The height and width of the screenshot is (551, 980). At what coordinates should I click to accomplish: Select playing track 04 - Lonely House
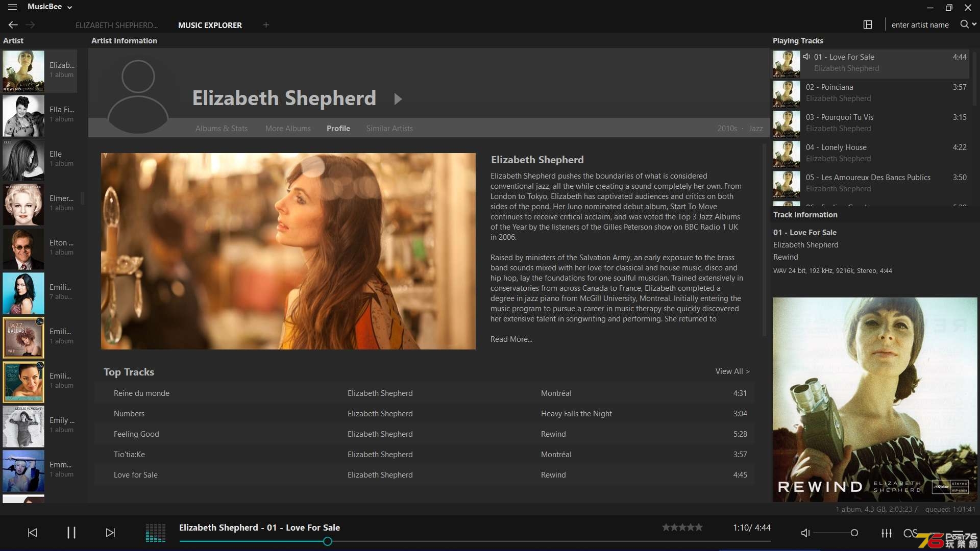871,153
